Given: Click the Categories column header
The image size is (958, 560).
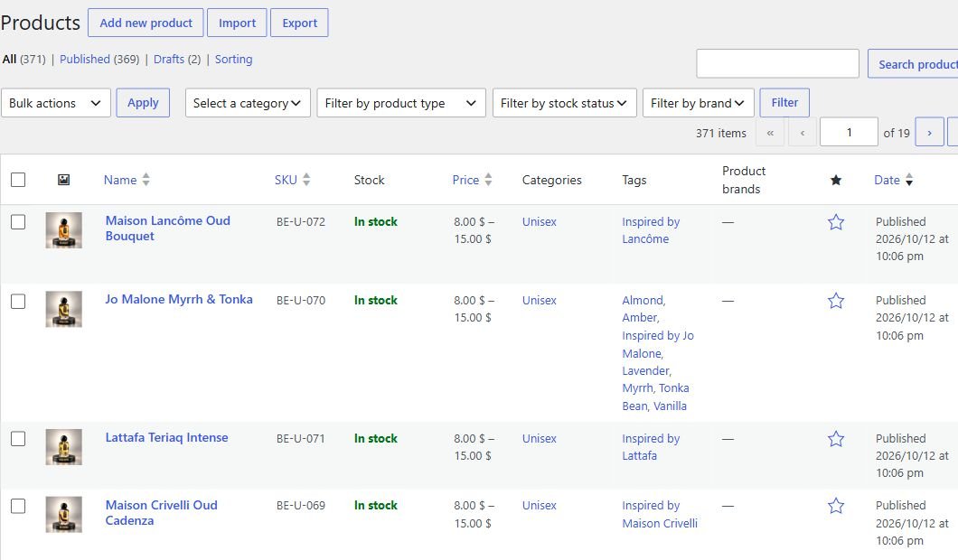Looking at the screenshot, I should [551, 180].
